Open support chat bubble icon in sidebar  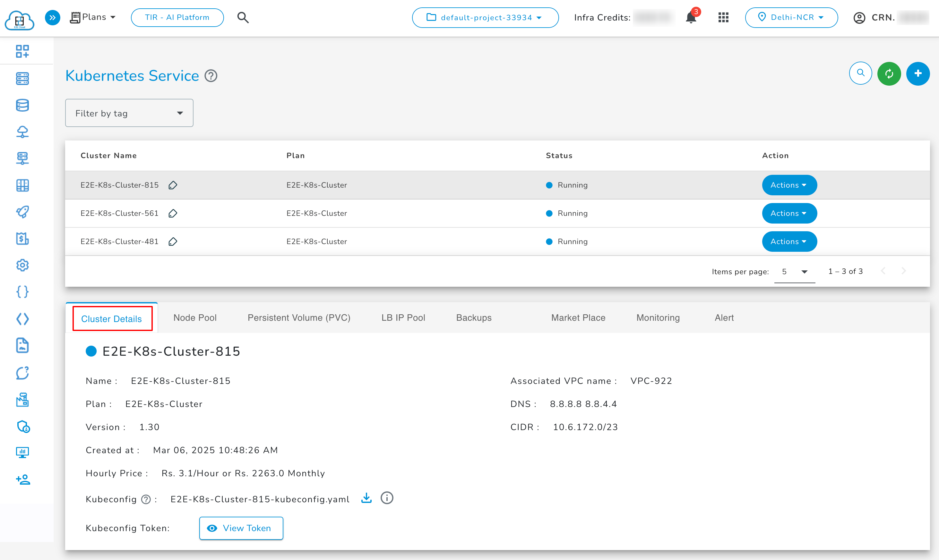[22, 373]
